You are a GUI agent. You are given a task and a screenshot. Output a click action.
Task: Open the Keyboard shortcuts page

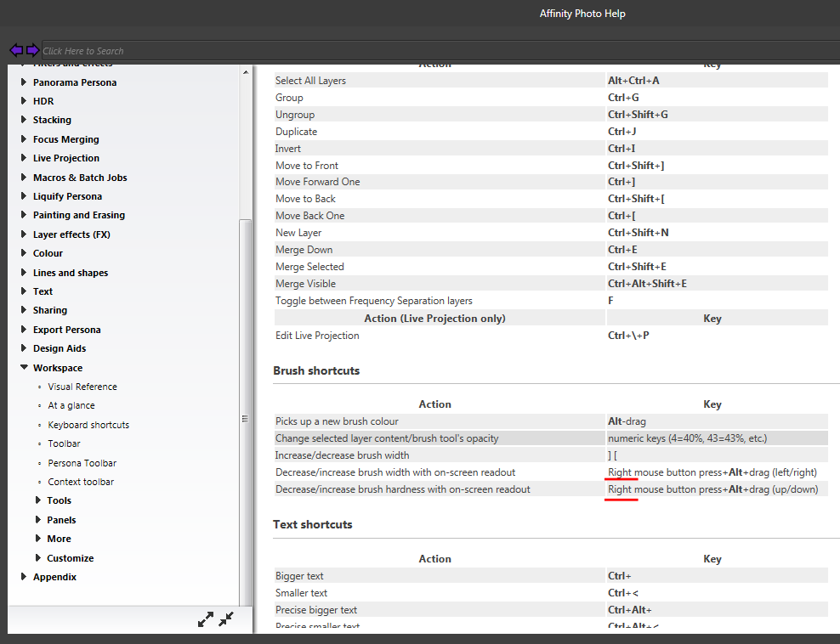(x=88, y=425)
